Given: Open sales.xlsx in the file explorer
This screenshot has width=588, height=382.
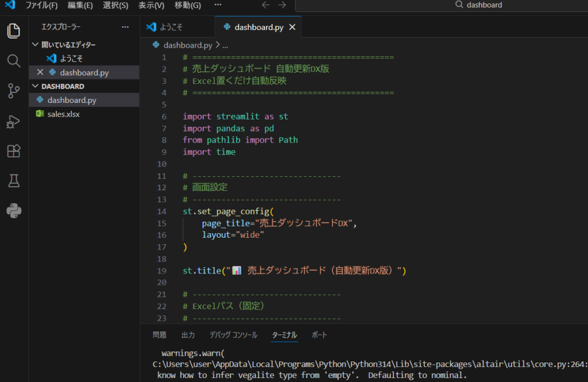Looking at the screenshot, I should point(63,114).
